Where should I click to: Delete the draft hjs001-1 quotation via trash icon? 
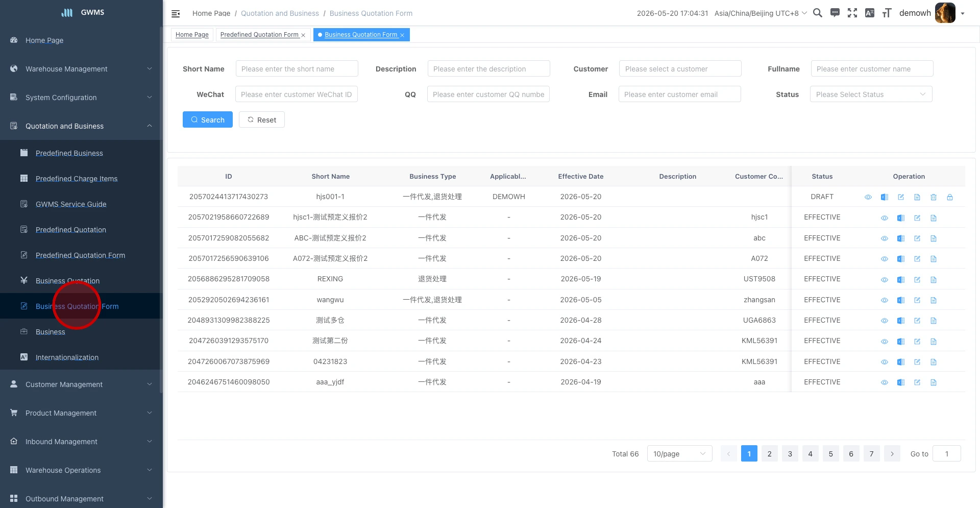(x=934, y=197)
